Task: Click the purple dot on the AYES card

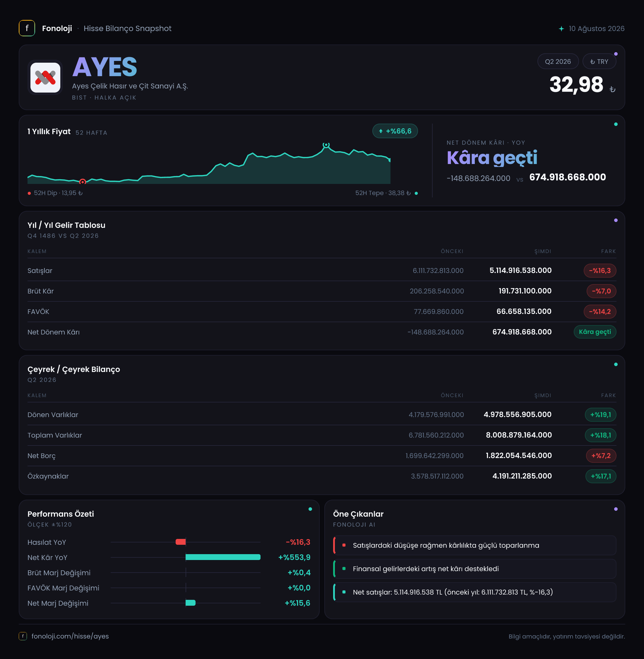Action: click(616, 54)
